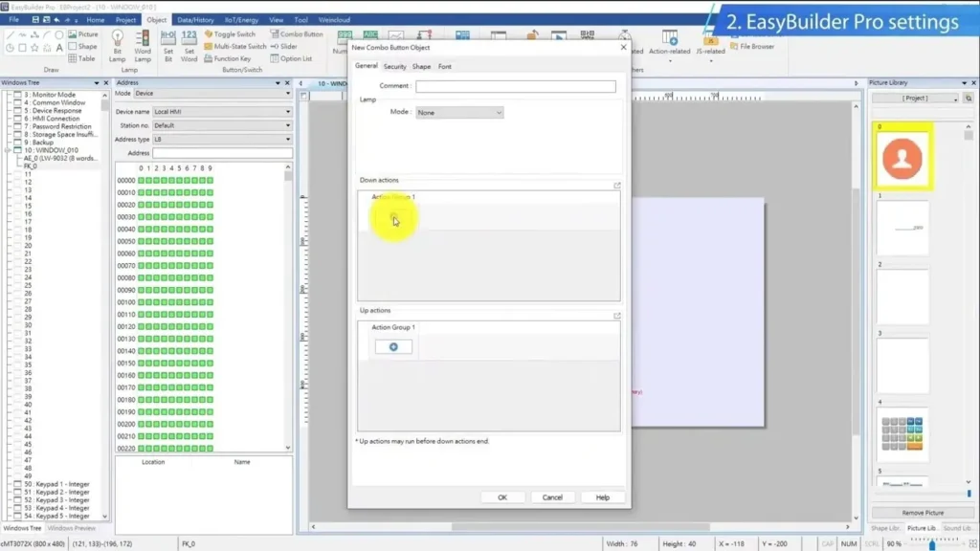Click the Set Bit object icon
The height and width of the screenshot is (551, 980).
[167, 42]
